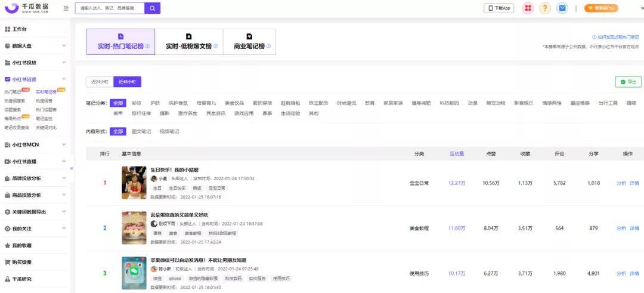644x293 pixels.
Task: Click 详情 for the 云朵蛋糕 note
Action: point(634,228)
